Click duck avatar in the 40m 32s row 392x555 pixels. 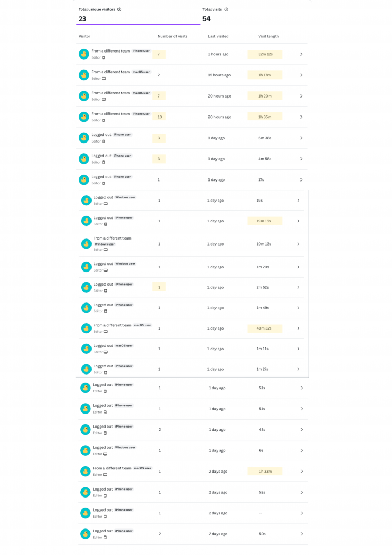[86, 328]
